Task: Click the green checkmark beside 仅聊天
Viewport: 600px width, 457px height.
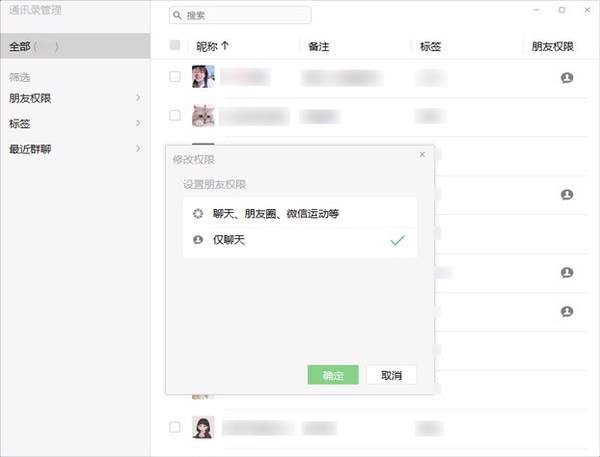Action: pos(397,240)
